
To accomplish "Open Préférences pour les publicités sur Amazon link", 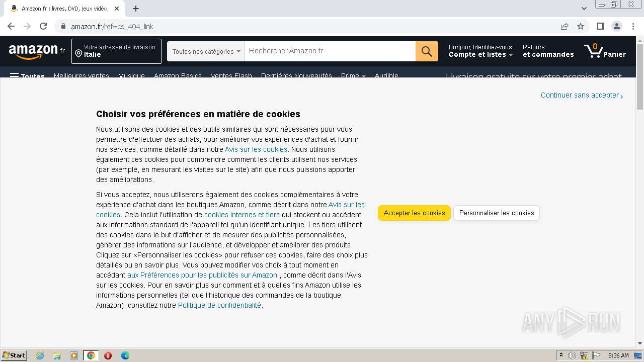I will click(x=202, y=275).
